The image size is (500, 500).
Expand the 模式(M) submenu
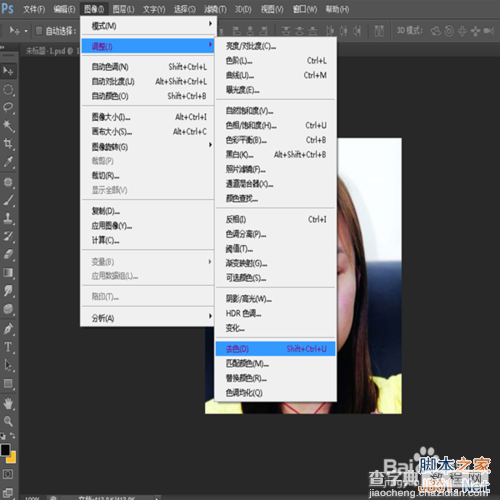[149, 25]
